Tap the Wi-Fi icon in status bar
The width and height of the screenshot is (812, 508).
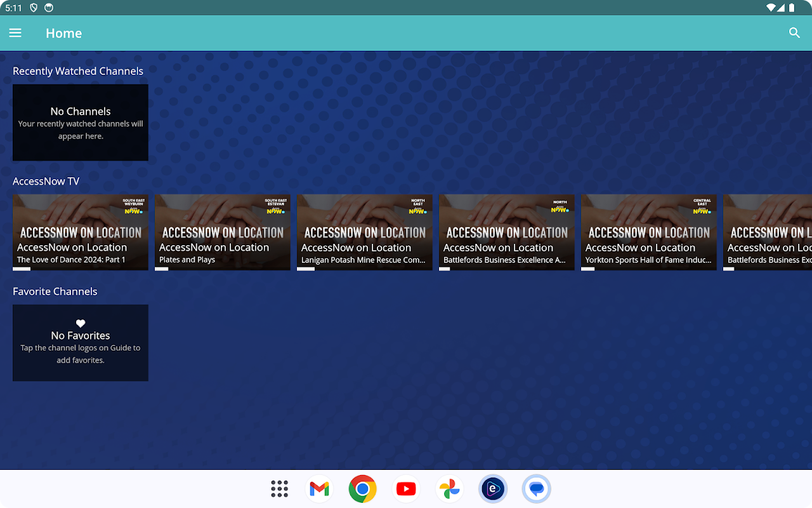pos(771,8)
